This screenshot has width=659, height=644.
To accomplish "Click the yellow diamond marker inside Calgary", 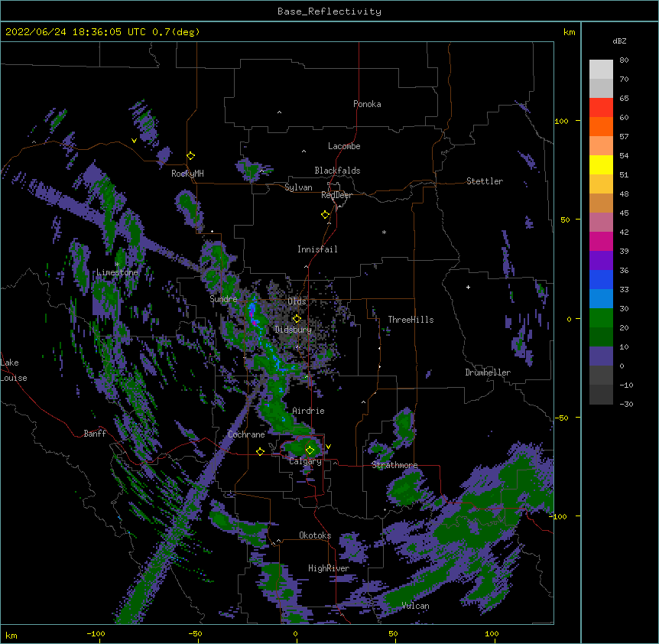I will point(310,450).
